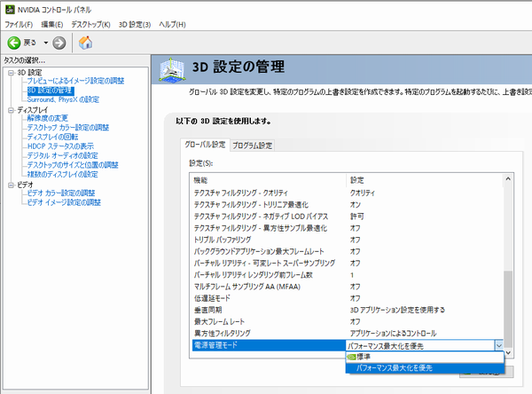Select the highlighted 電源管理モード row
Viewport: 532px width, 394px height.
click(269, 345)
